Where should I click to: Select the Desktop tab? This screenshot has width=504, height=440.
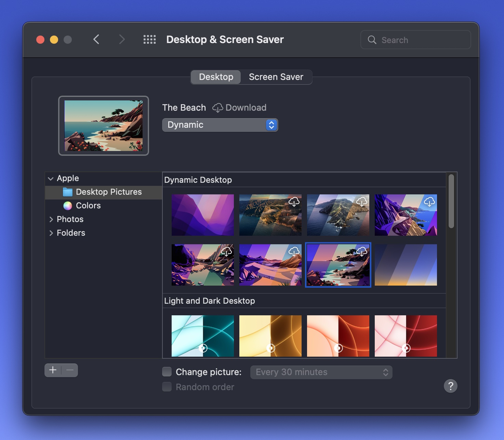tap(215, 77)
